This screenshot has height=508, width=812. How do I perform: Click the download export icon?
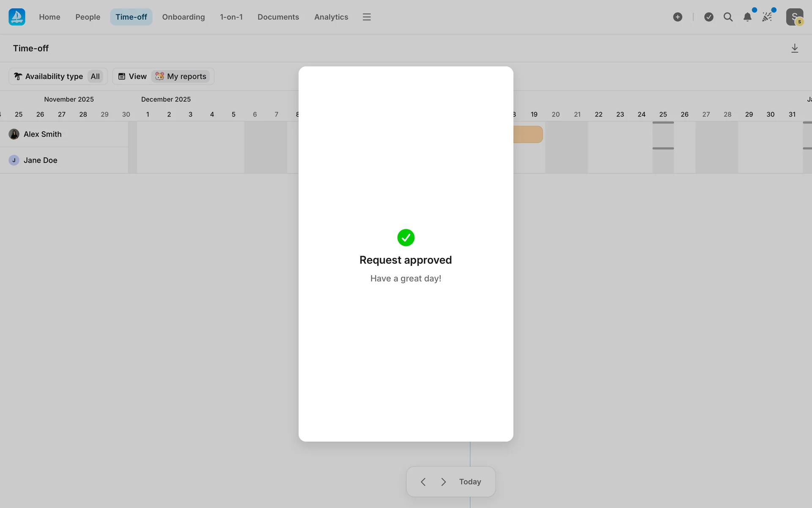(x=795, y=48)
